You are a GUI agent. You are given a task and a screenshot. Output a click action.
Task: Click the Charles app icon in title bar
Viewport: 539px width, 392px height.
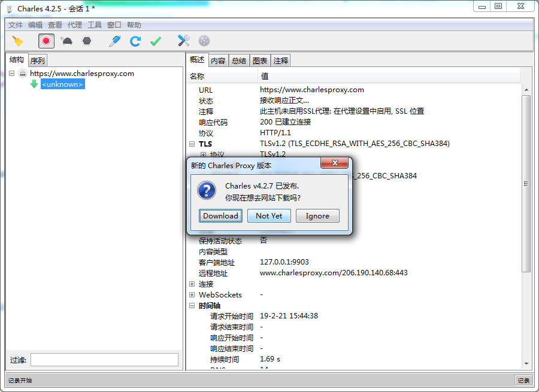pyautogui.click(x=9, y=9)
